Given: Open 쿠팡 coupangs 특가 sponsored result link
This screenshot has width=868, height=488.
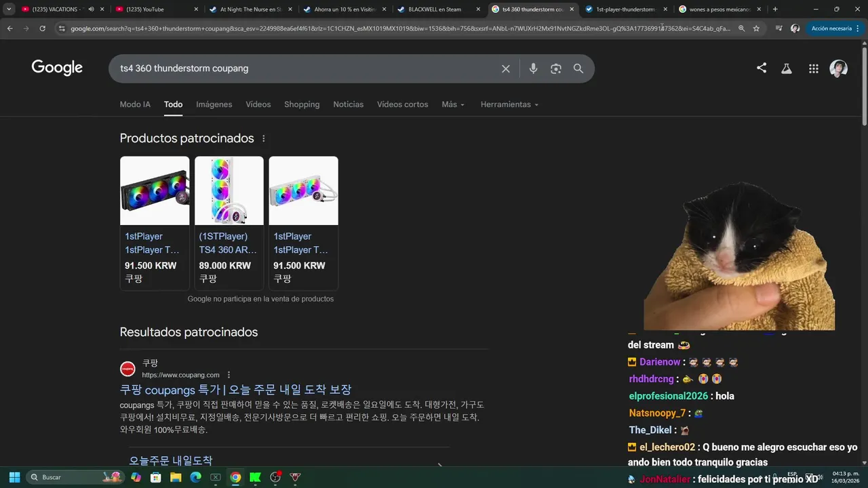Looking at the screenshot, I should 235,390.
